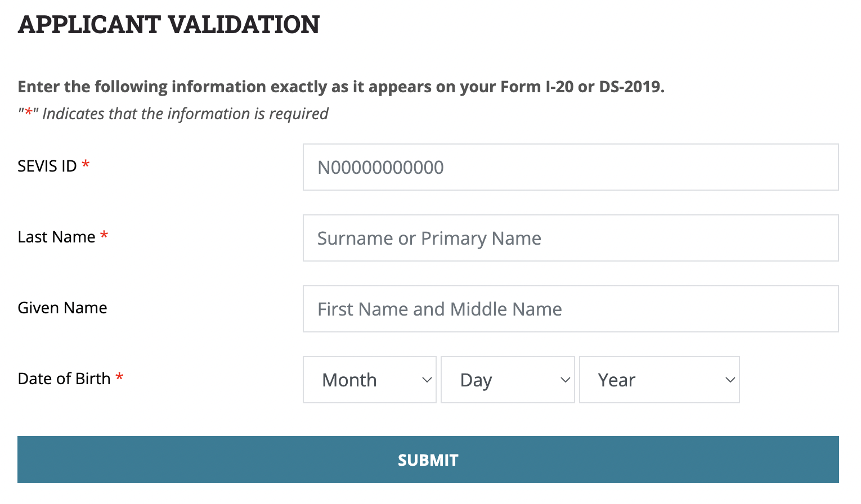Click the Surname or Primary Name placeholder field

[x=570, y=238]
